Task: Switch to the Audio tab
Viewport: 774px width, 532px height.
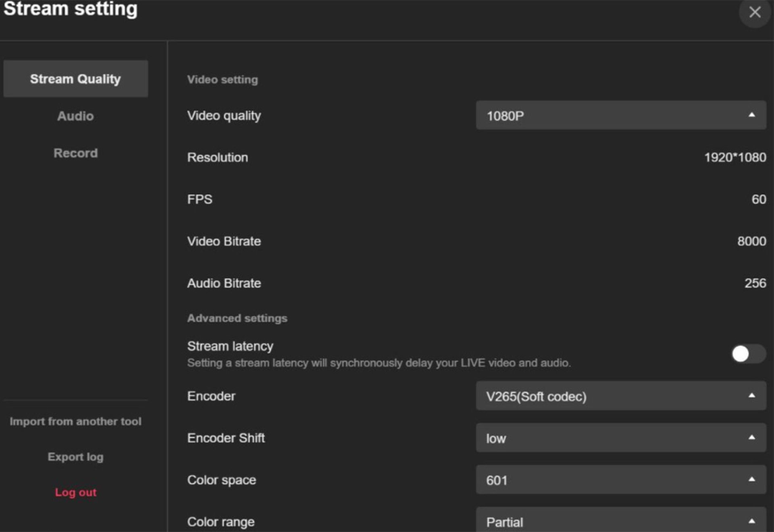Action: 75,116
